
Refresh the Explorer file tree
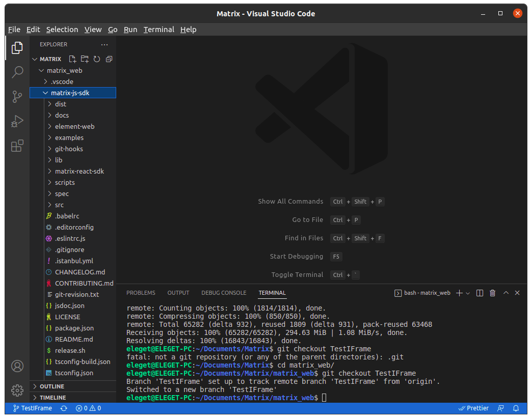[x=97, y=59]
